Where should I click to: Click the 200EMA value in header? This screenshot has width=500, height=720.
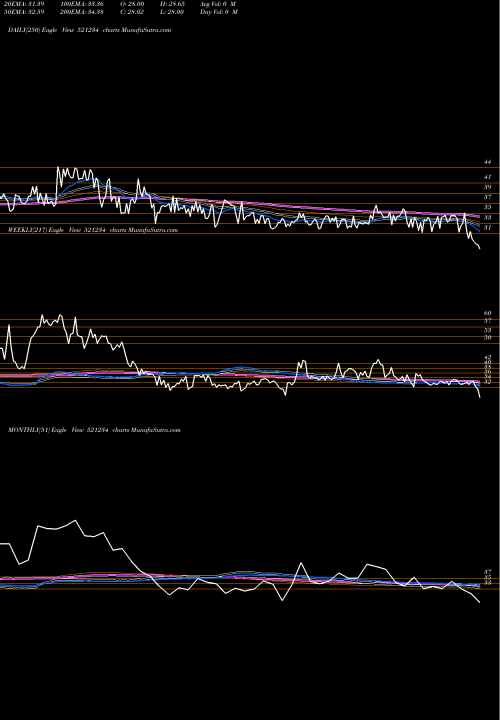coord(84,12)
